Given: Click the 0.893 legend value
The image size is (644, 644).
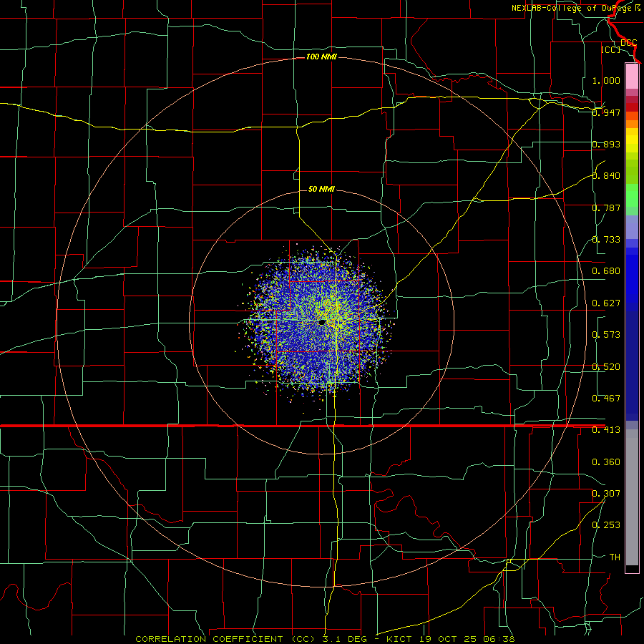Looking at the screenshot, I should [x=606, y=144].
